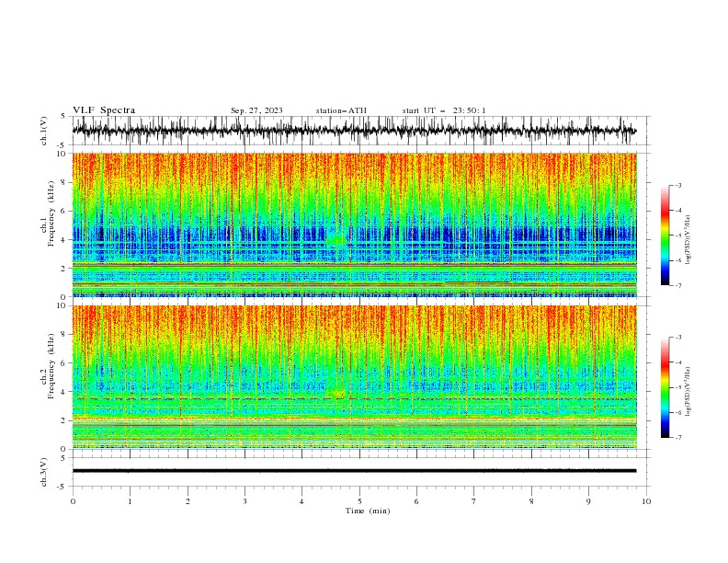Click the ch.1 'log(PSD)(V²/Hz)' colorbar label
Screen dimensions: 728x563
pos(688,240)
